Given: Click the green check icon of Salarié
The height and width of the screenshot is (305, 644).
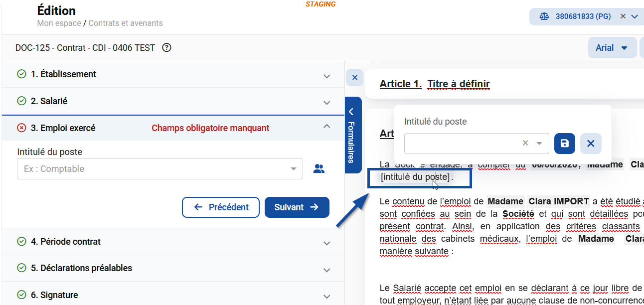Looking at the screenshot, I should point(21,101).
